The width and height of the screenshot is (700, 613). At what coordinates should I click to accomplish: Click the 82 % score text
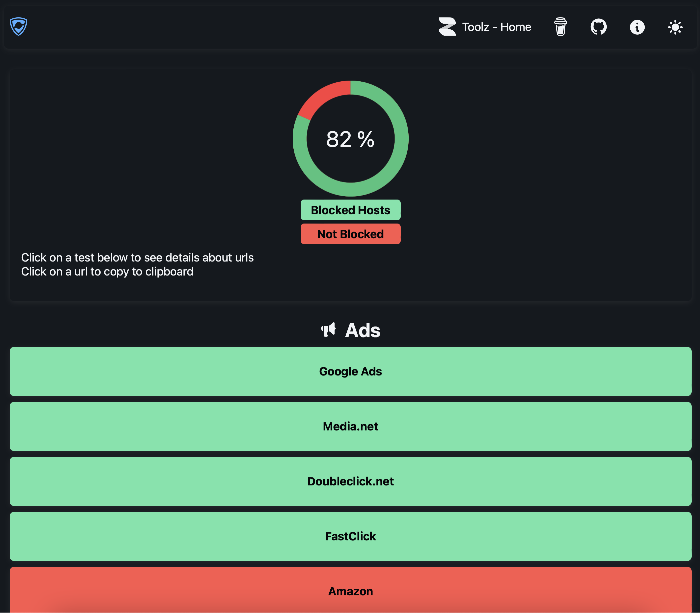click(x=350, y=139)
